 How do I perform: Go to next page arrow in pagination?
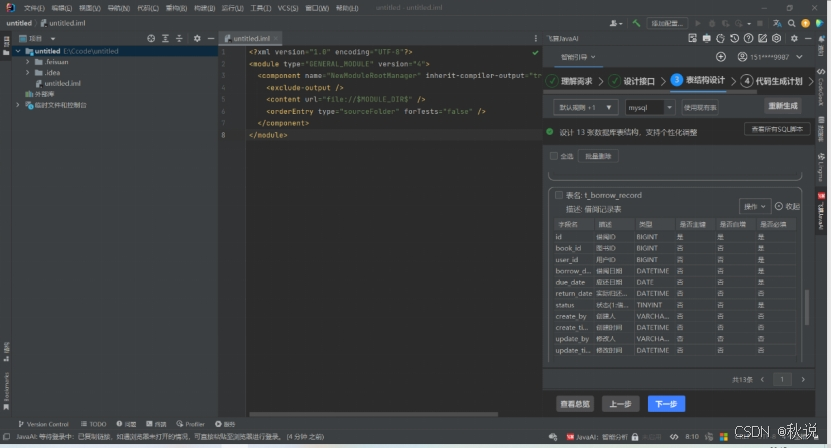point(803,379)
